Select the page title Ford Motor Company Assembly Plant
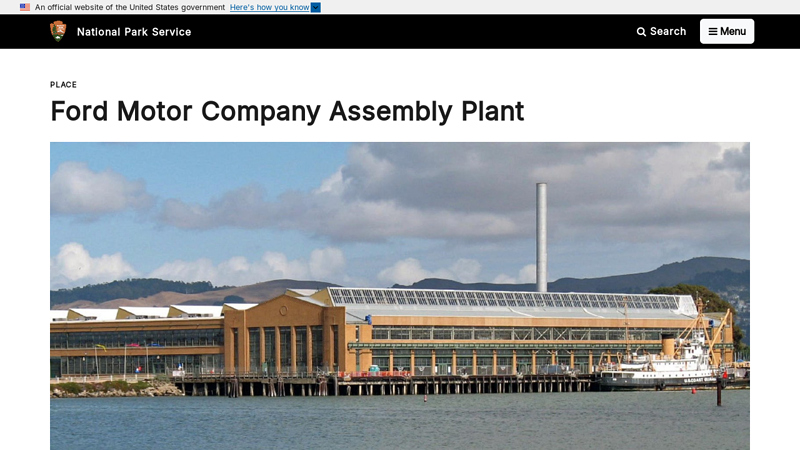The width and height of the screenshot is (800, 450). pyautogui.click(x=287, y=111)
